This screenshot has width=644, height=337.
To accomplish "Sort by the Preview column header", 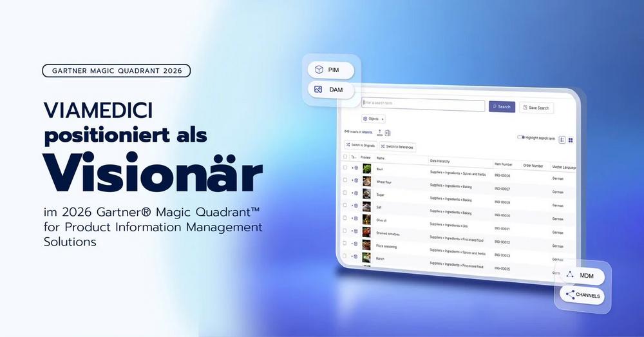I will click(365, 157).
